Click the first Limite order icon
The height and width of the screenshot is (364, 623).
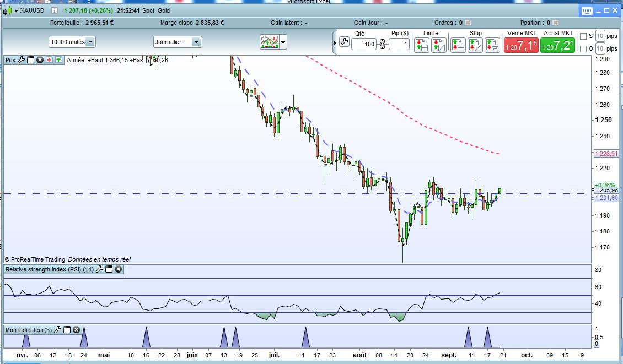pos(422,45)
